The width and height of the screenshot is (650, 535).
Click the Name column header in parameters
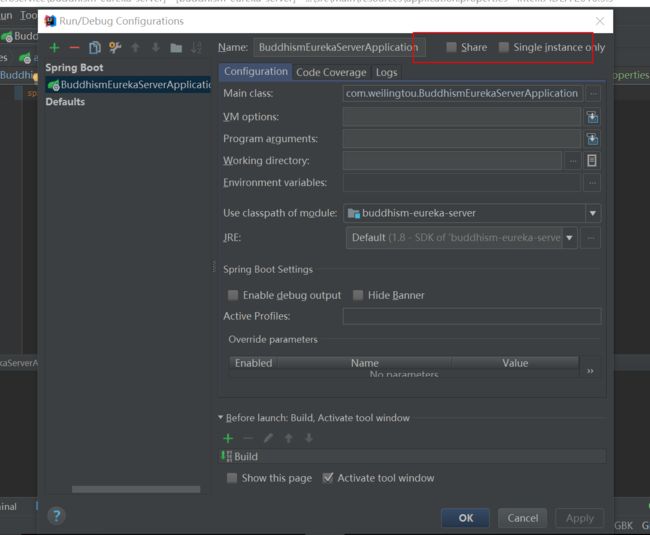(365, 363)
